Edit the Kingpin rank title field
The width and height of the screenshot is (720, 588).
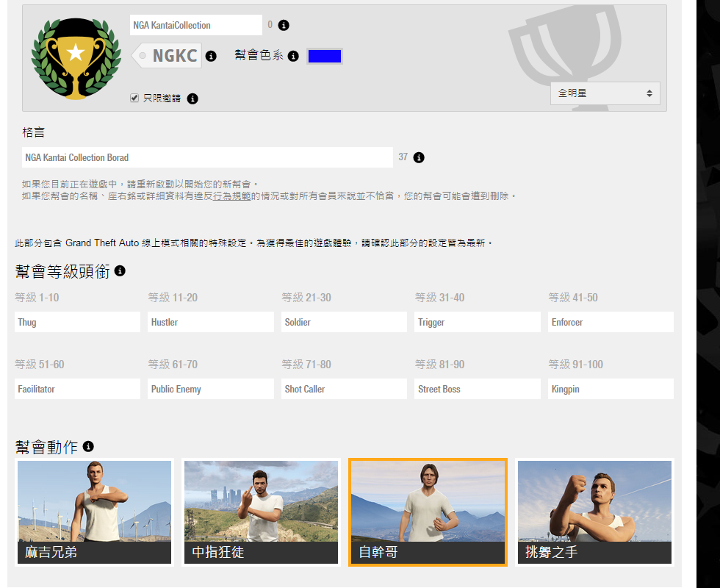pos(611,389)
